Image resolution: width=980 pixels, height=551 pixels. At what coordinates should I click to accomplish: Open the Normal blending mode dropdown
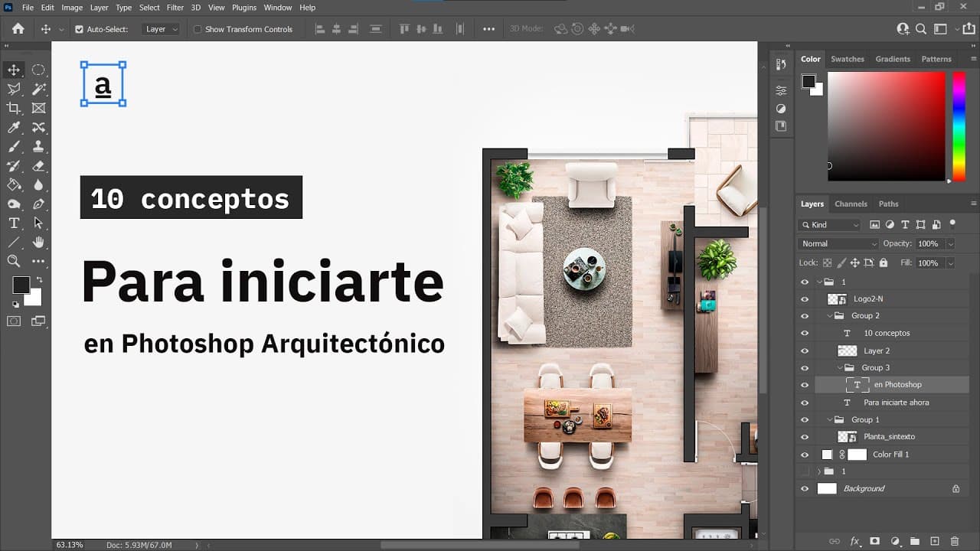[x=838, y=243]
